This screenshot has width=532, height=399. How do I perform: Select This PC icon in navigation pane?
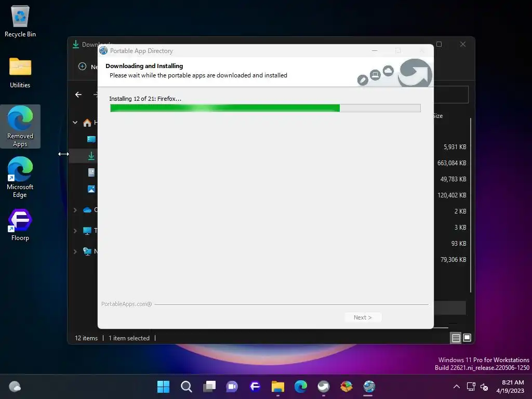[x=87, y=231]
